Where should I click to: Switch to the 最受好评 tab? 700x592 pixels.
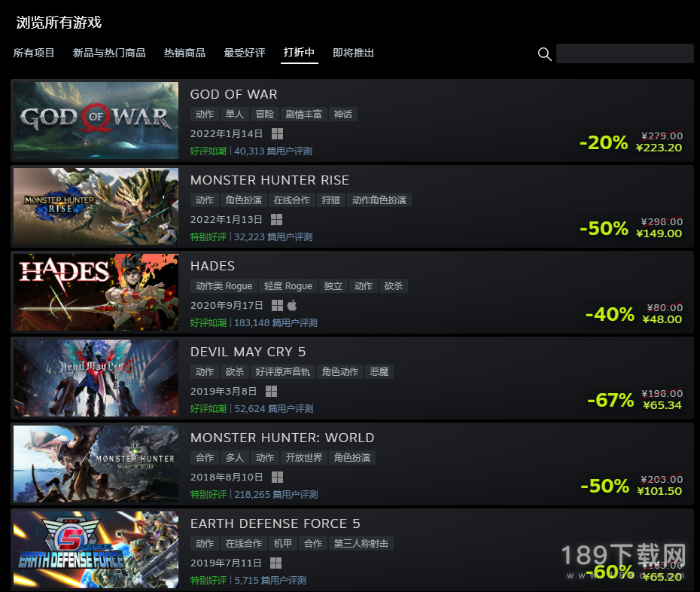click(245, 53)
